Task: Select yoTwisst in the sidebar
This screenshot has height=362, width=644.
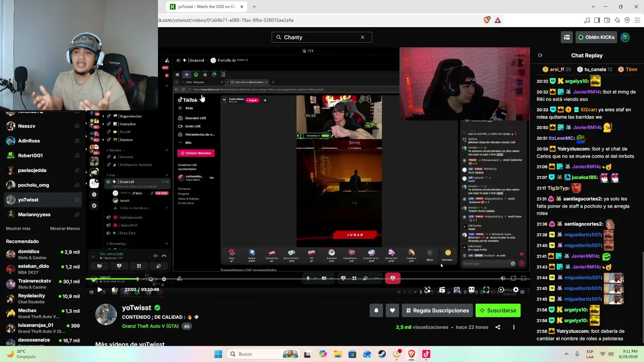Action: (43, 200)
